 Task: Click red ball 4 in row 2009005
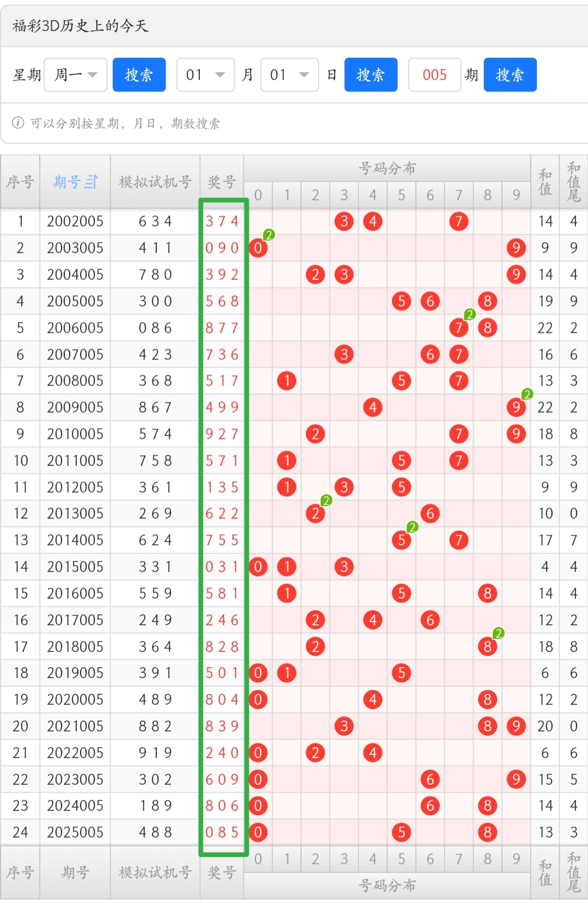click(373, 407)
